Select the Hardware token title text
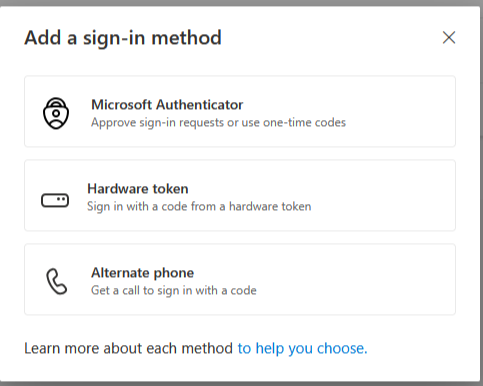Image resolution: width=483 pixels, height=386 pixels. (138, 189)
